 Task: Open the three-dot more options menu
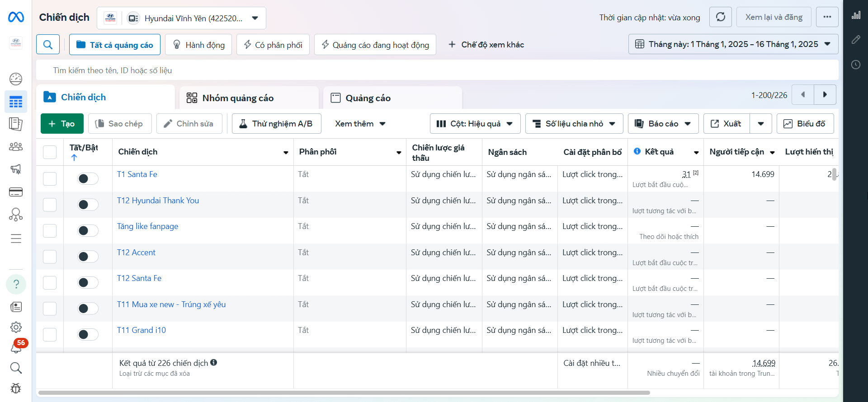(x=827, y=17)
